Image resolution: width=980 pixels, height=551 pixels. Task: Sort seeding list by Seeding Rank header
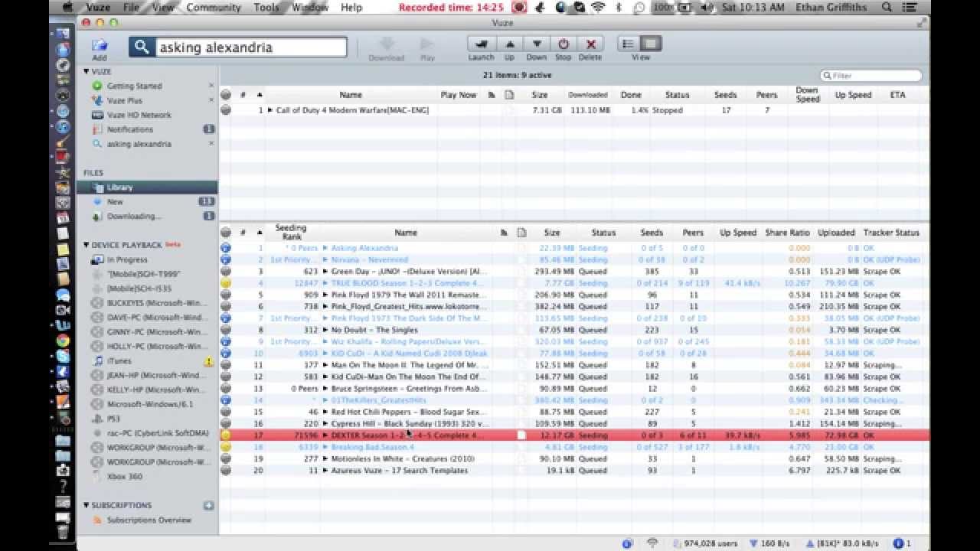(x=291, y=232)
